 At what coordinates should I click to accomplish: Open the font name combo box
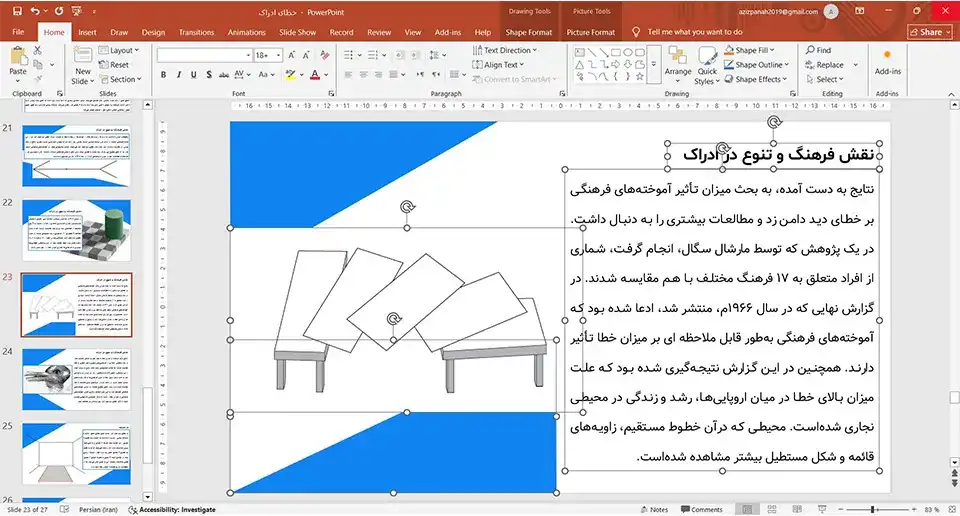(x=204, y=55)
